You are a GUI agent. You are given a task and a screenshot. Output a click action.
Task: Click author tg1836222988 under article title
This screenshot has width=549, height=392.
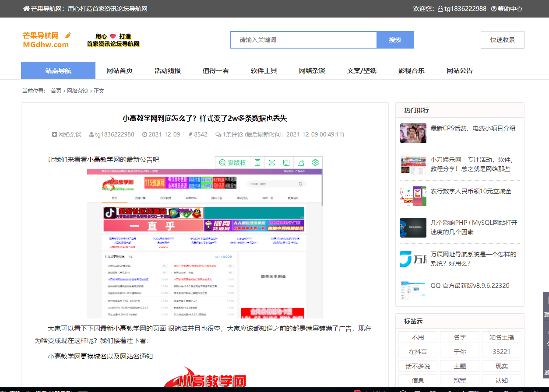point(115,135)
